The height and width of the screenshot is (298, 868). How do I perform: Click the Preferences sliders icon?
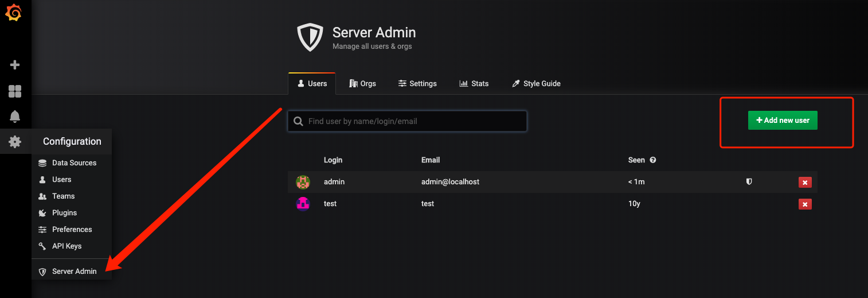point(42,230)
